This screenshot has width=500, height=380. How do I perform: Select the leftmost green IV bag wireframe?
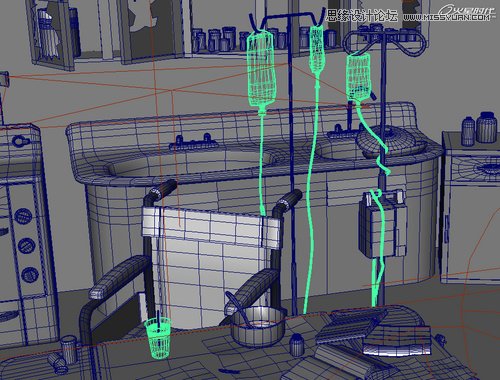tap(261, 70)
